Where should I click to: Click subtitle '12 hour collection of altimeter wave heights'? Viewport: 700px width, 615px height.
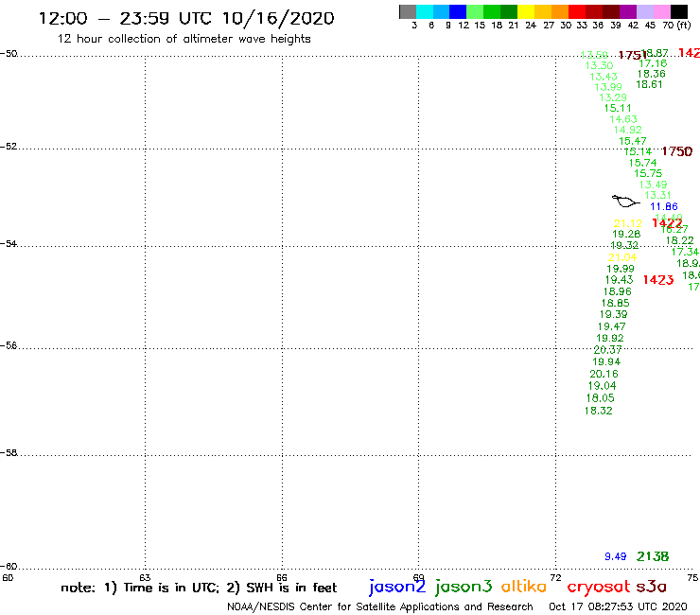[184, 39]
